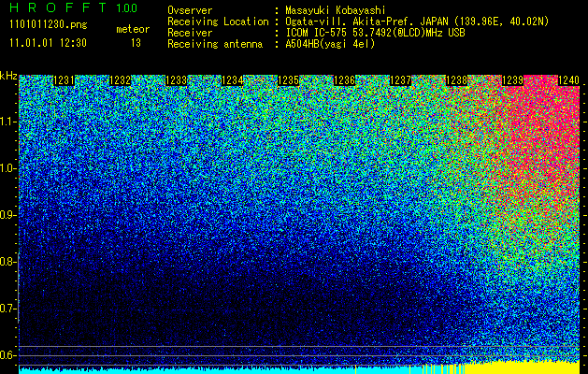Click the 0.6 frequency axis label

(7, 355)
